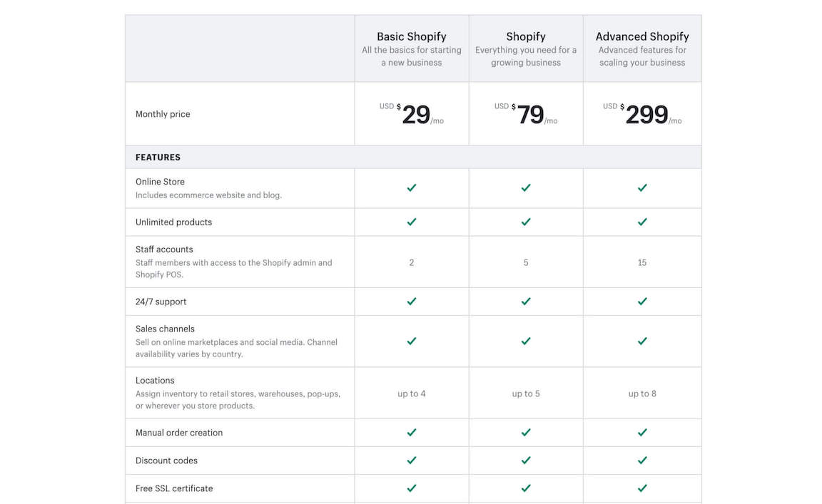
Task: Click the 'Free SSL certificate' feature label
Action: 174,488
